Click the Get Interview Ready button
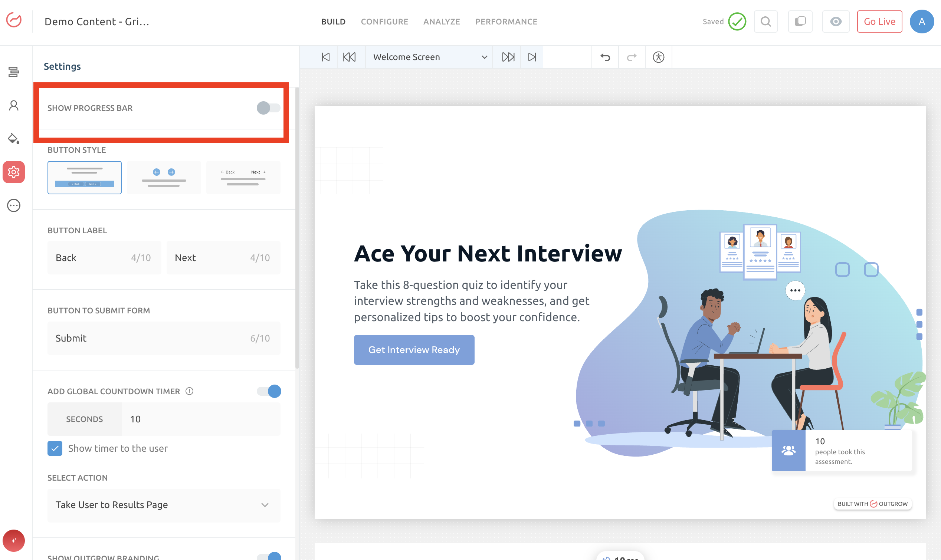Viewport: 941px width, 560px height. [414, 350]
